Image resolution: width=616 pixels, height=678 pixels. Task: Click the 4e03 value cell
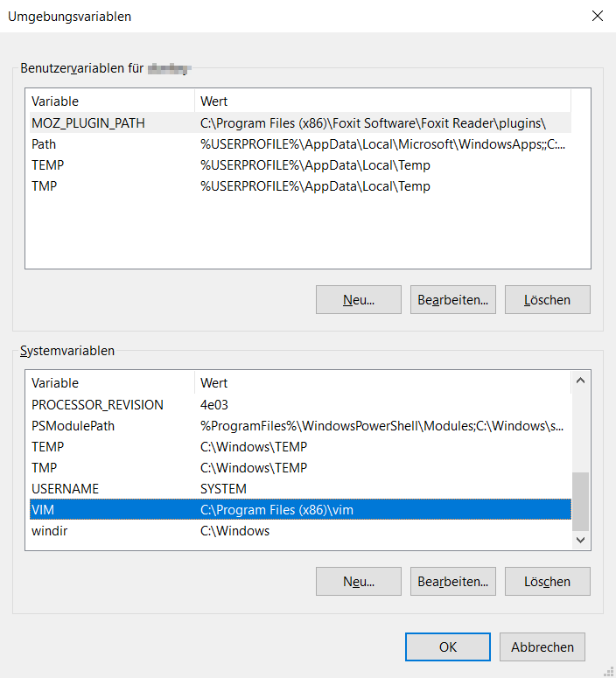[x=213, y=405]
